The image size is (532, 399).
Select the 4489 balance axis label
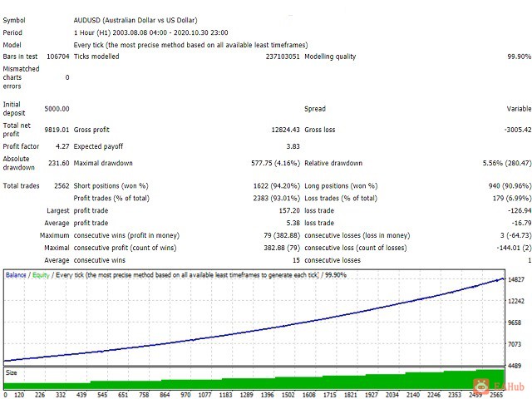click(515, 366)
